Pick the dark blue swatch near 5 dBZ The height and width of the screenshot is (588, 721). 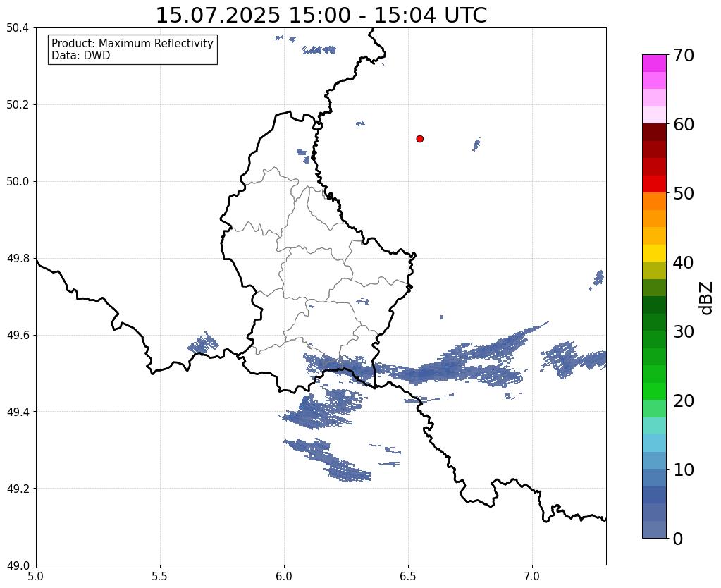point(654,495)
